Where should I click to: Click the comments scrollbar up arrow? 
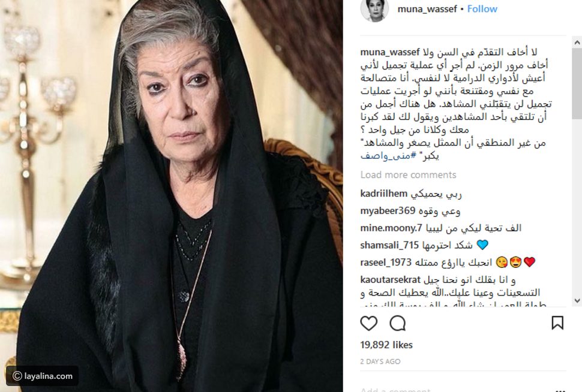pyautogui.click(x=577, y=43)
